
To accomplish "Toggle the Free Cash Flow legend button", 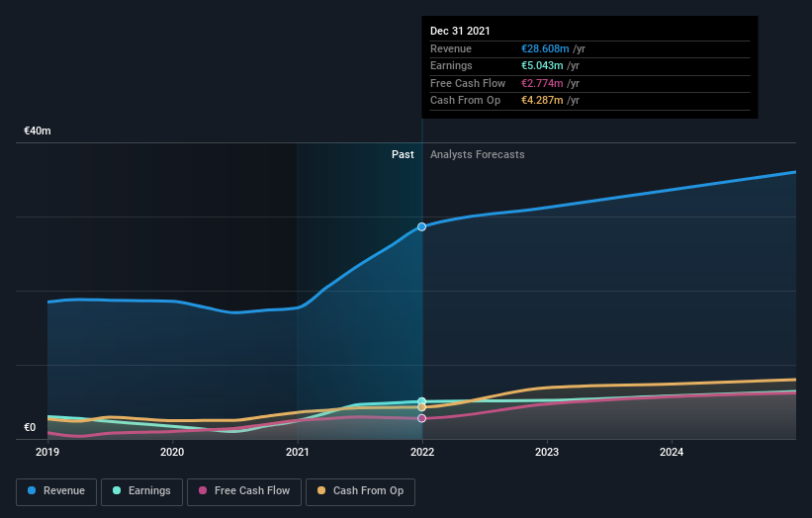I will (x=244, y=491).
